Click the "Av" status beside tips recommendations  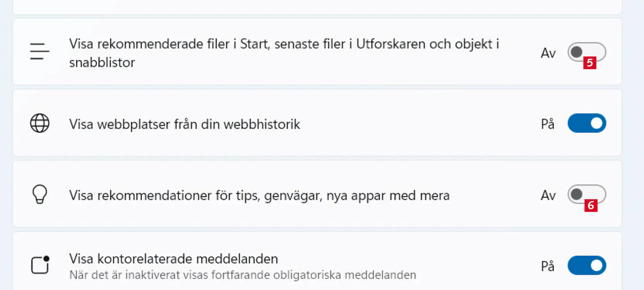coord(548,195)
